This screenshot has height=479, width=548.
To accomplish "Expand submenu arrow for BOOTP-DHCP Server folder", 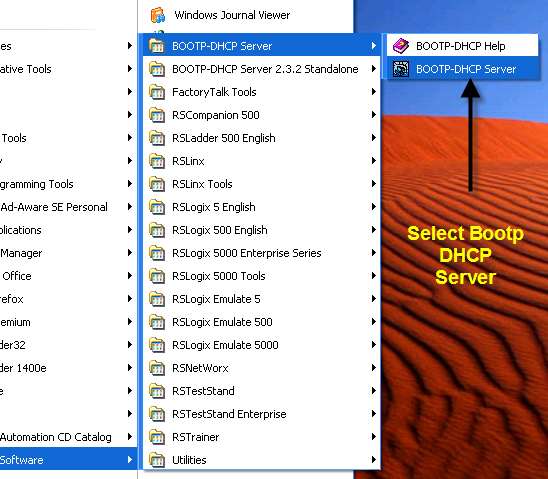I will 374,46.
